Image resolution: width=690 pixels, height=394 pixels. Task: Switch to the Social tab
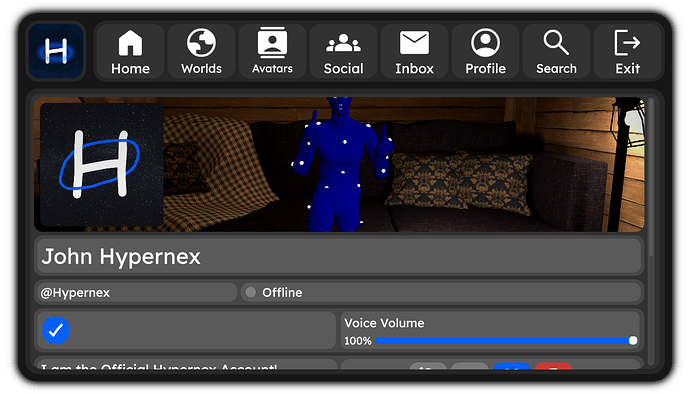344,52
